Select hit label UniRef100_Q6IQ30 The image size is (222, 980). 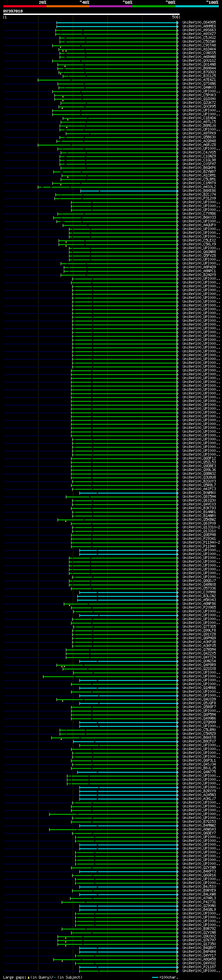click(x=199, y=501)
